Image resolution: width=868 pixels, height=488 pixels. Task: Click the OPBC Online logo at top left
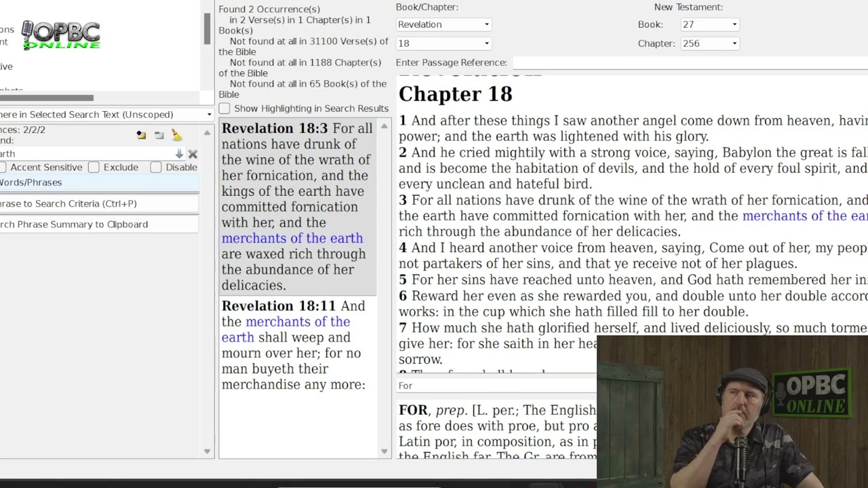(60, 35)
